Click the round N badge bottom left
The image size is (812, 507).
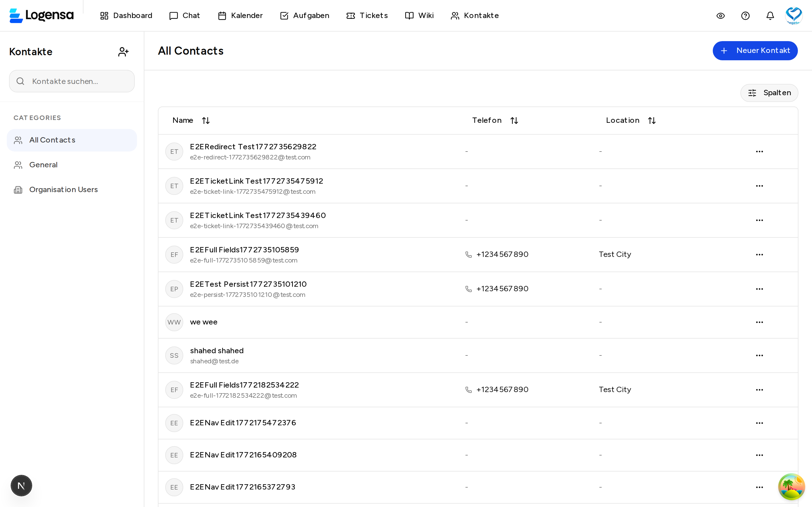(x=21, y=485)
